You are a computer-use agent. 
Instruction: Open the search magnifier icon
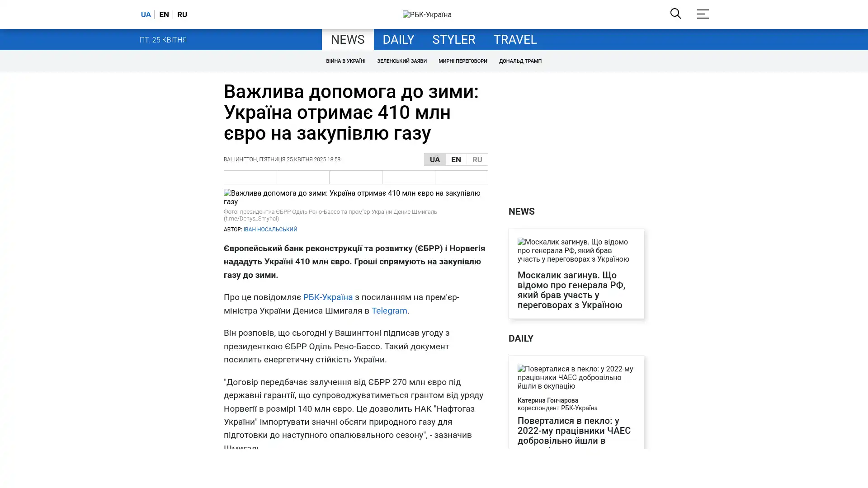click(x=675, y=14)
